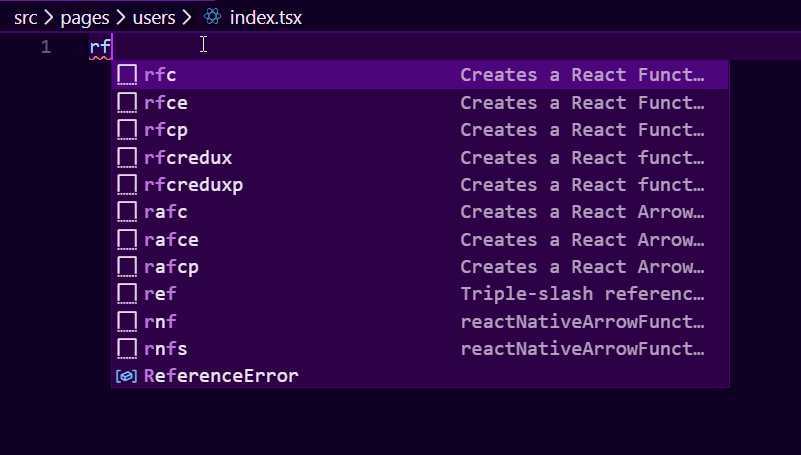
Task: Expand the users breadcrumb segment
Action: [153, 17]
